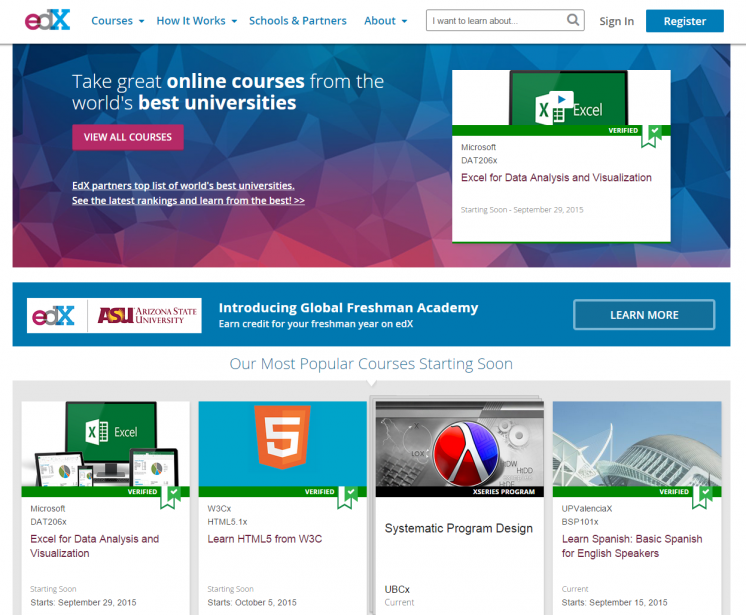The height and width of the screenshot is (615, 746).
Task: Click Starts: September 15, 2015 text
Action: pos(614,603)
